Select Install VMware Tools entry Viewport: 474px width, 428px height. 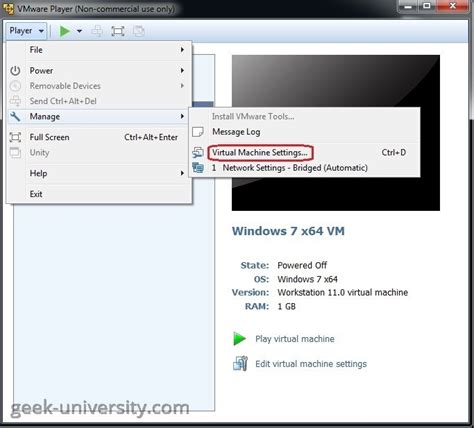pyautogui.click(x=305, y=116)
